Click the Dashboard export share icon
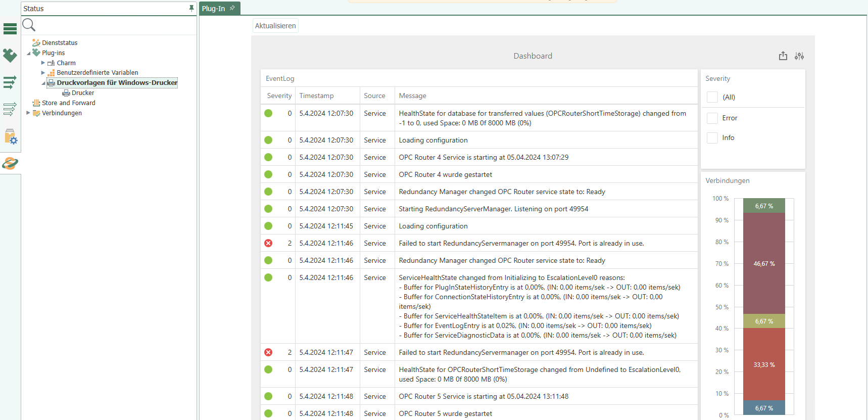The image size is (868, 420). 783,56
